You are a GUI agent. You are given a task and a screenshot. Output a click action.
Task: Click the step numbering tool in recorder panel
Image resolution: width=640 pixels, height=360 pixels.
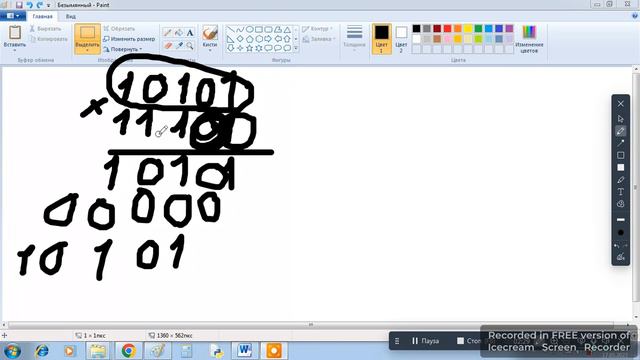620,204
